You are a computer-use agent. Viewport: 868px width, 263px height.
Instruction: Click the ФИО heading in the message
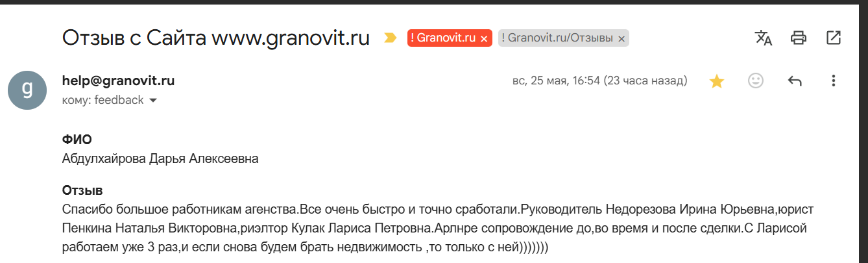77,139
